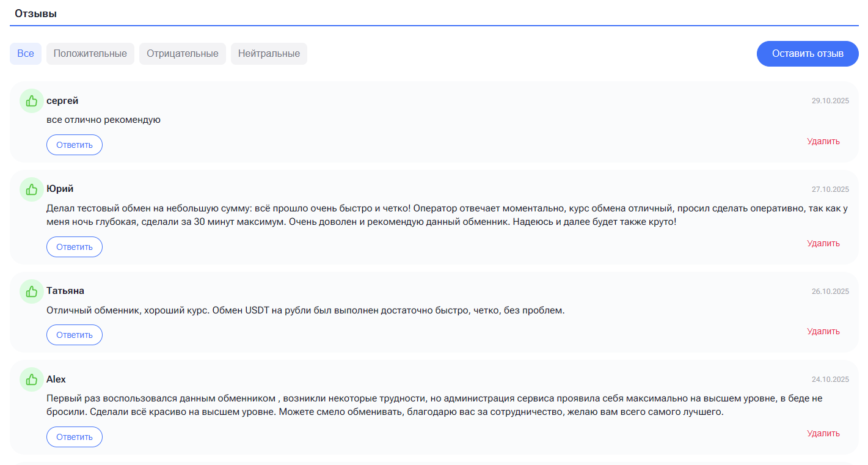Remove Юрий's review with Удалить
The width and height of the screenshot is (868, 465).
click(823, 243)
